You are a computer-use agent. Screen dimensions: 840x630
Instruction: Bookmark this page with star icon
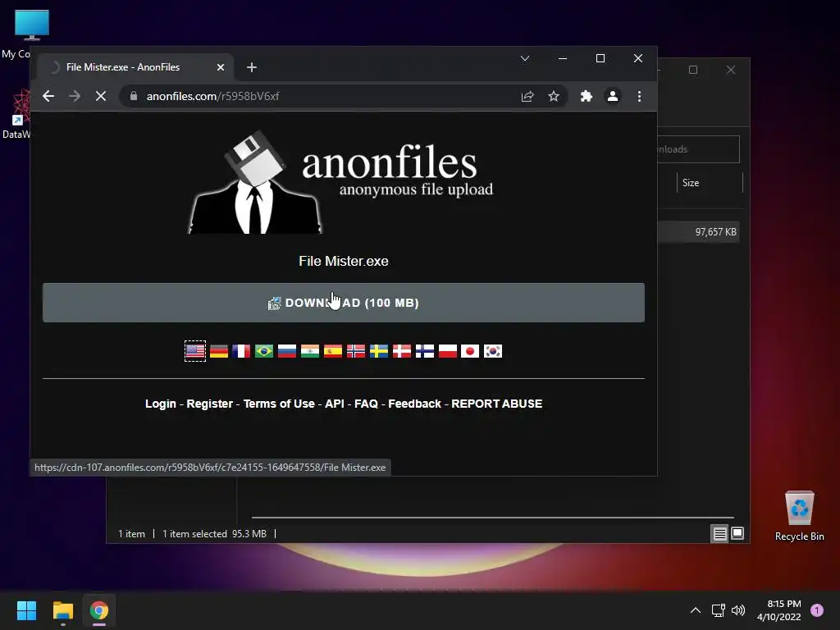tap(554, 97)
